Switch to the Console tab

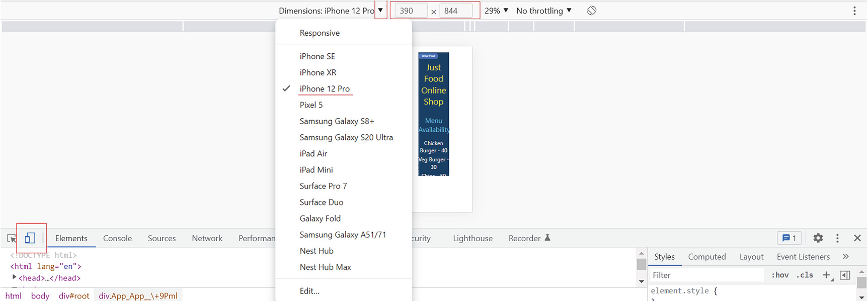pos(117,238)
